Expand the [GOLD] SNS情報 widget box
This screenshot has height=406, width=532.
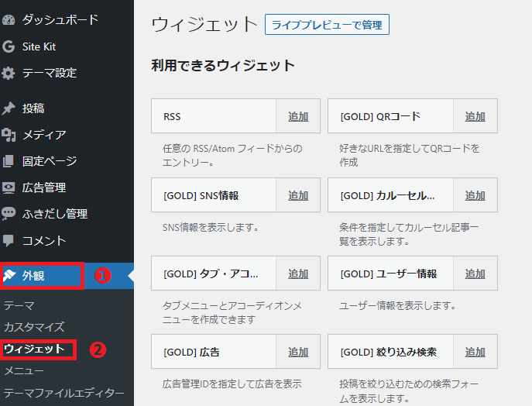tap(214, 196)
